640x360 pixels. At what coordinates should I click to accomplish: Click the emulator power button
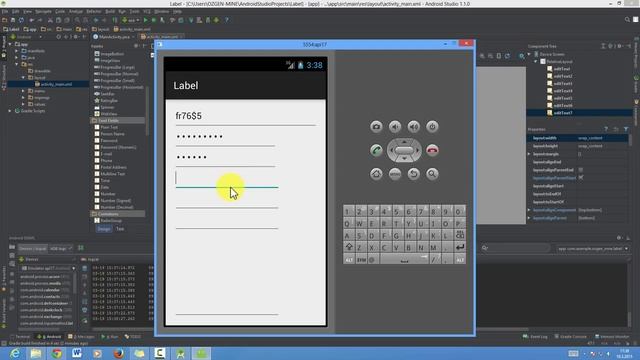point(432,127)
